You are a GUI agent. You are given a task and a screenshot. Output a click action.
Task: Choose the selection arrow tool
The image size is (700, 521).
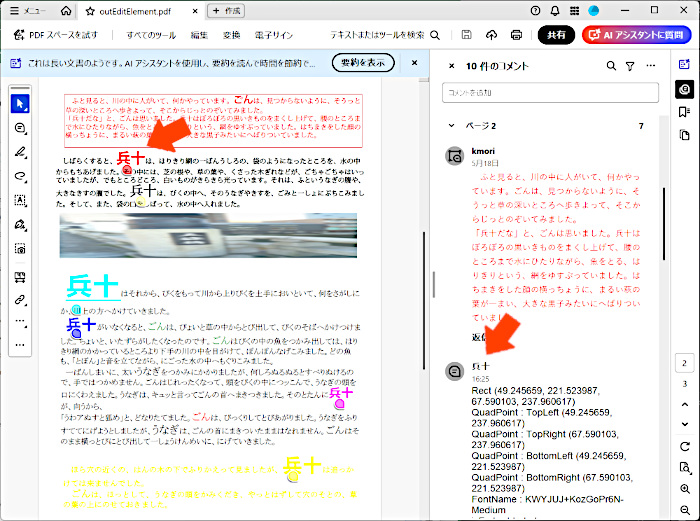(x=20, y=104)
